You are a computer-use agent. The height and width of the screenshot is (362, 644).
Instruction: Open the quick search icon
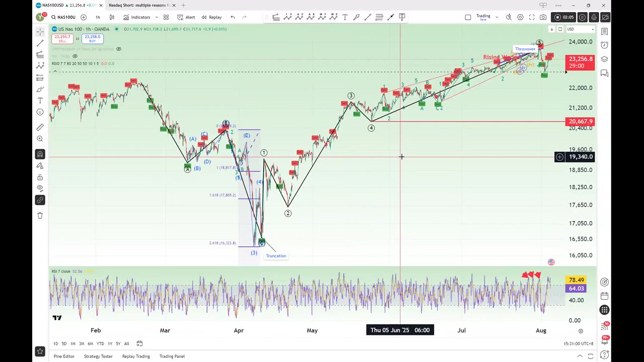(509, 17)
